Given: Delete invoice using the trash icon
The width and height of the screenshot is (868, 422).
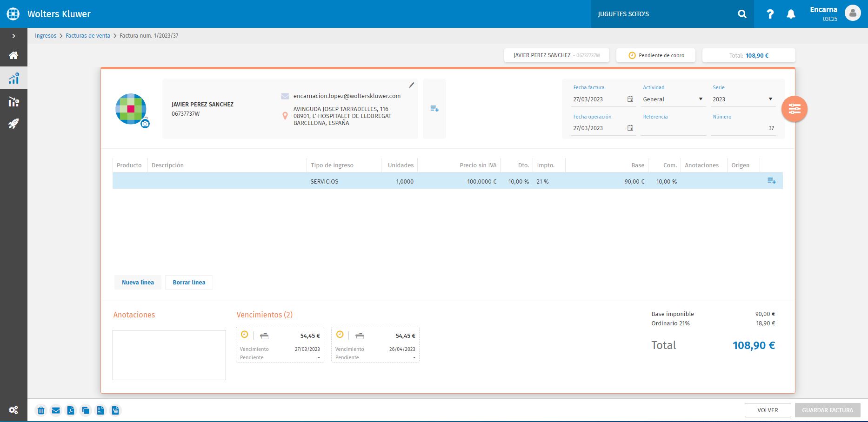Looking at the screenshot, I should point(41,410).
